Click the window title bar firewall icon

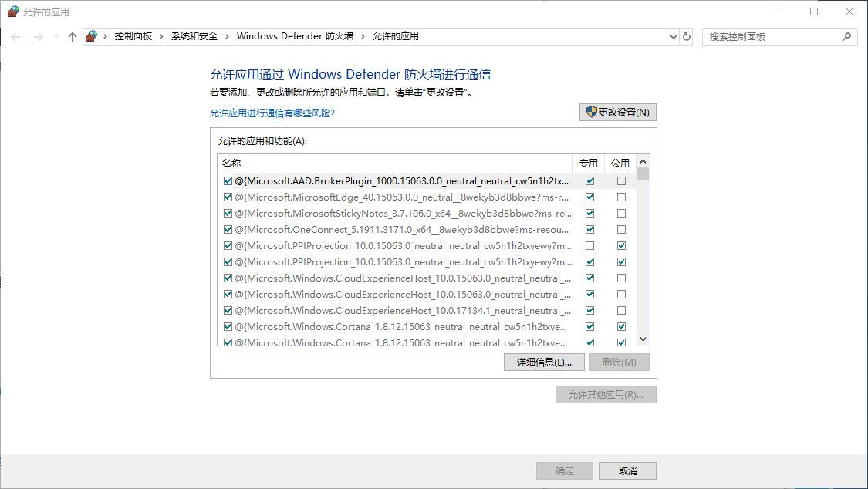pyautogui.click(x=13, y=12)
